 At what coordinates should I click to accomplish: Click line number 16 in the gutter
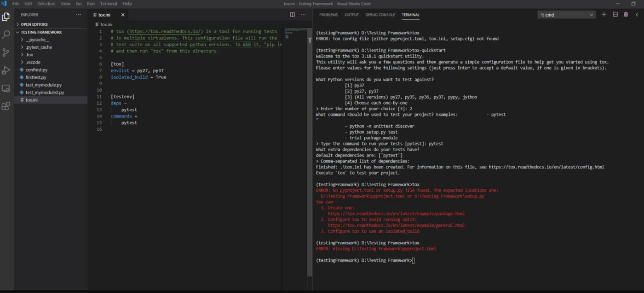(99, 129)
